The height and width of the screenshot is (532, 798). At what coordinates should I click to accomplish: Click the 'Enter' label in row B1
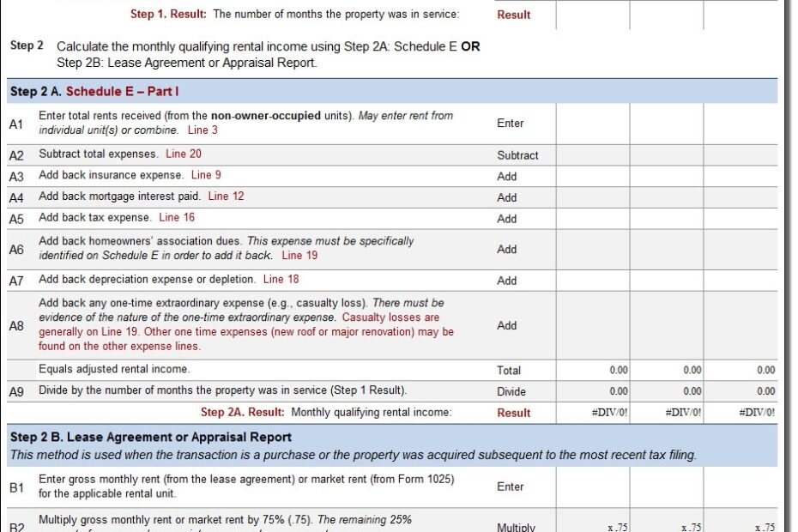[510, 487]
